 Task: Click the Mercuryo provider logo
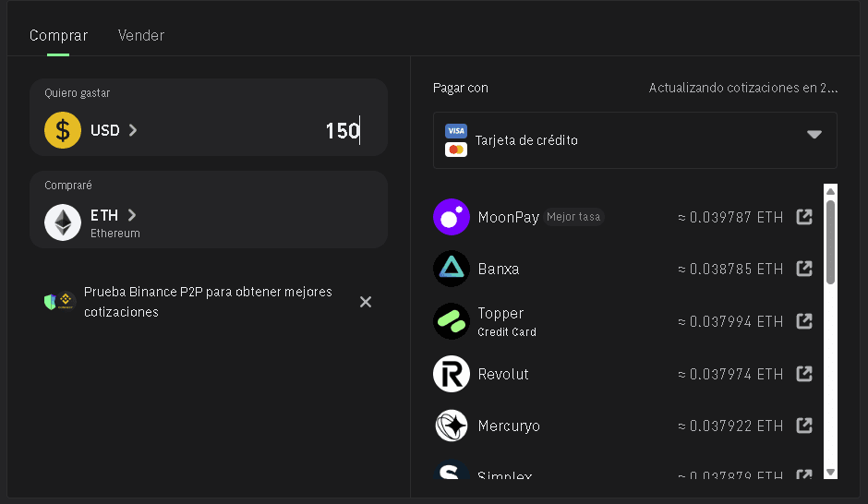(452, 426)
